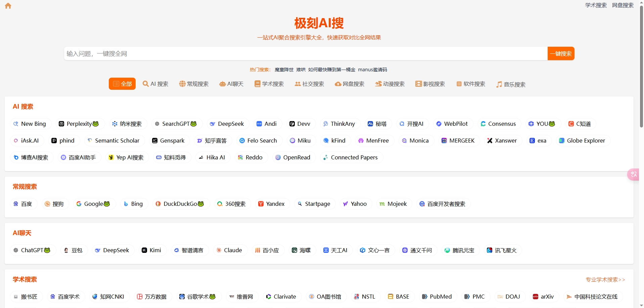Open SearchGPT link

point(176,124)
